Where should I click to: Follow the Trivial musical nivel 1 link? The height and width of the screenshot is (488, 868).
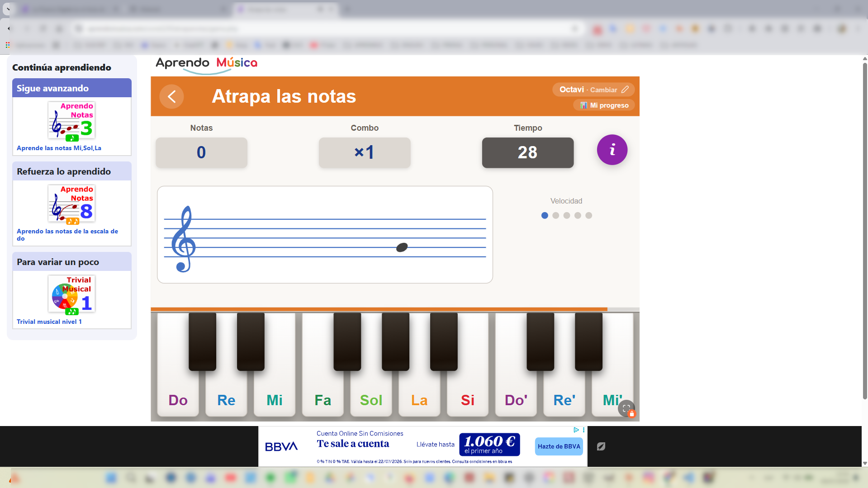49,322
